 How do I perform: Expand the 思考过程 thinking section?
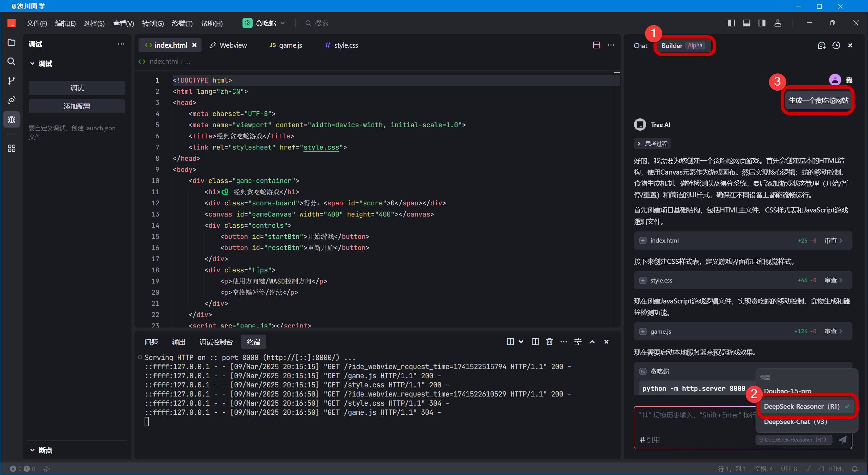click(x=652, y=143)
